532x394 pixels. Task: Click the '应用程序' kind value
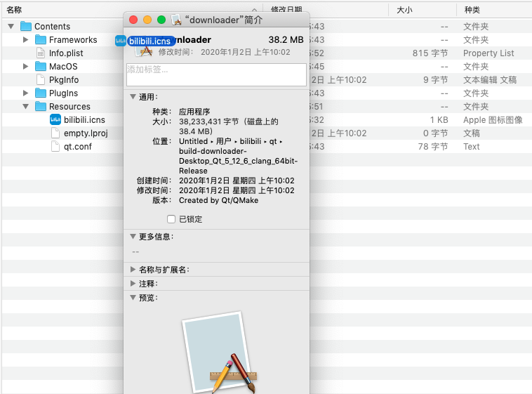pyautogui.click(x=194, y=112)
